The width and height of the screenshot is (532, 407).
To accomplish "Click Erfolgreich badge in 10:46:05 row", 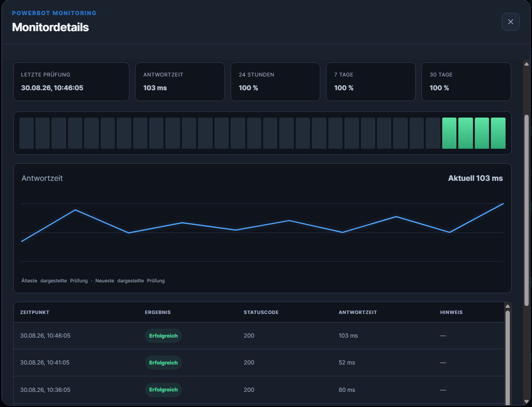I will click(x=163, y=336).
